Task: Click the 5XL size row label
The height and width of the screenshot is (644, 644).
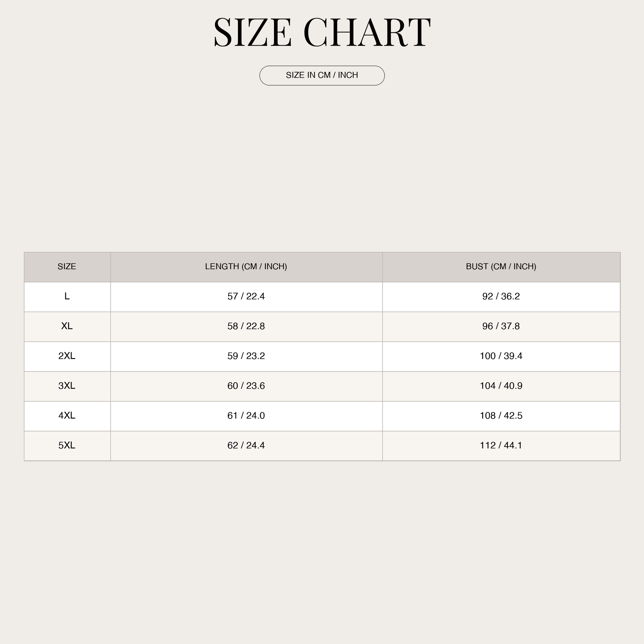Action: [67, 446]
